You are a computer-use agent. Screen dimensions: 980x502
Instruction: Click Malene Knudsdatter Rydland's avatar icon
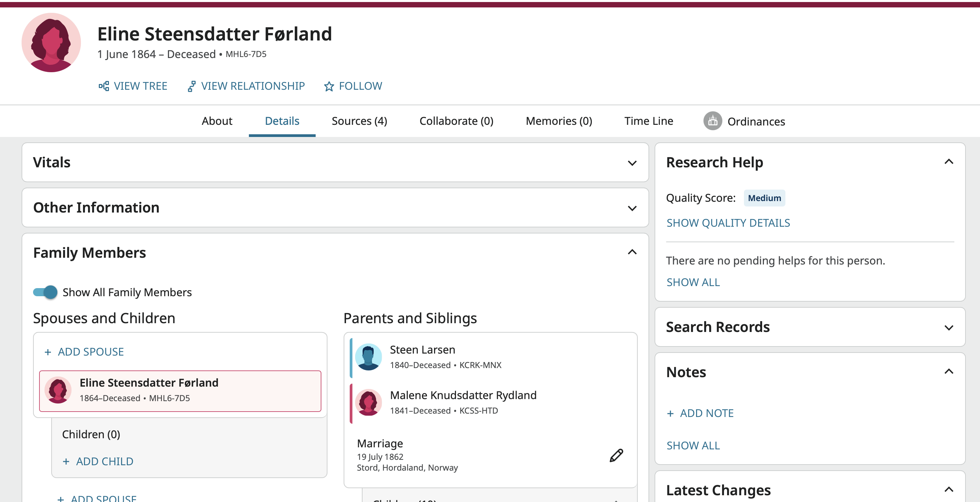(x=368, y=402)
